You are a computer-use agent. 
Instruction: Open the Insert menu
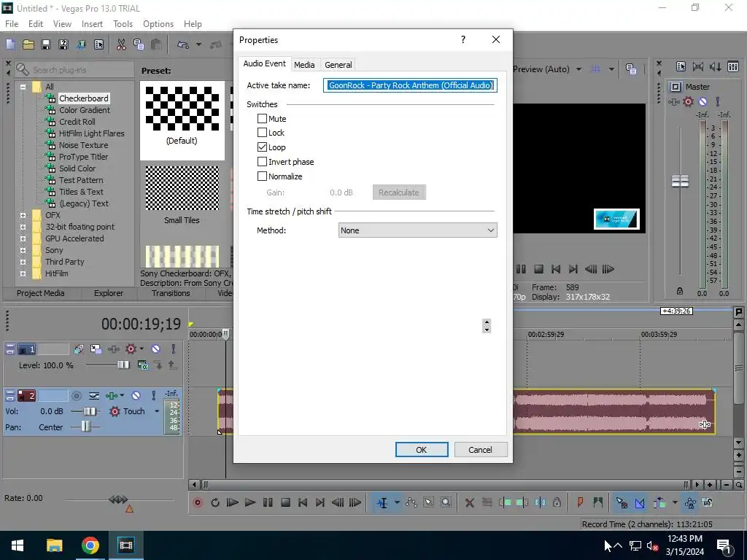(92, 24)
